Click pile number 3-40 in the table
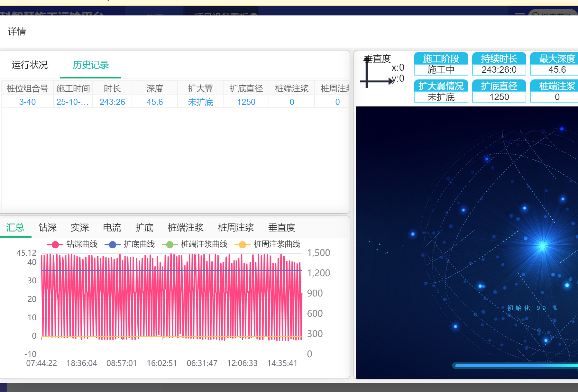The image size is (578, 392). click(x=27, y=102)
